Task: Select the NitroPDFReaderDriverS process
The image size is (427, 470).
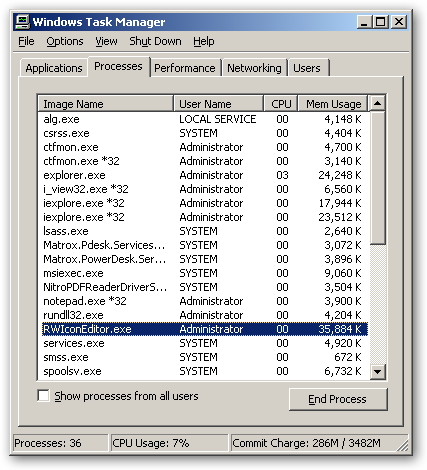Action: [203, 287]
